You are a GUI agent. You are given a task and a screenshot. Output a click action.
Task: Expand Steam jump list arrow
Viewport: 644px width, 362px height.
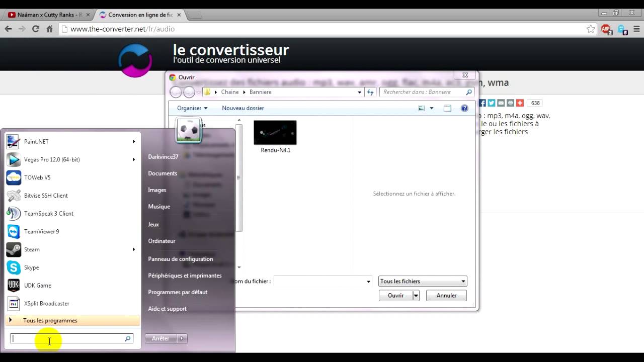(x=134, y=249)
